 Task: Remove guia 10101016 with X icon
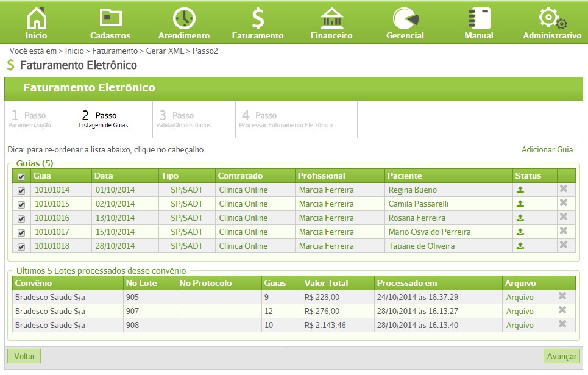tap(563, 216)
